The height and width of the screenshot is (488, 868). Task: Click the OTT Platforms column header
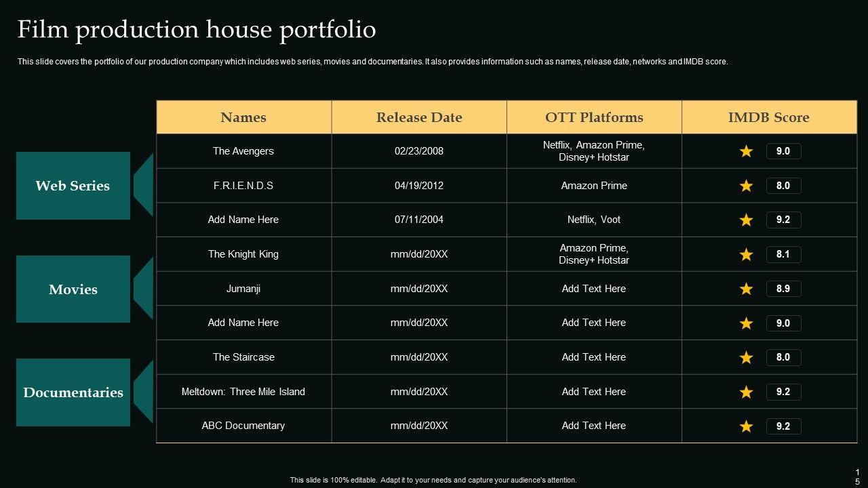click(x=594, y=117)
